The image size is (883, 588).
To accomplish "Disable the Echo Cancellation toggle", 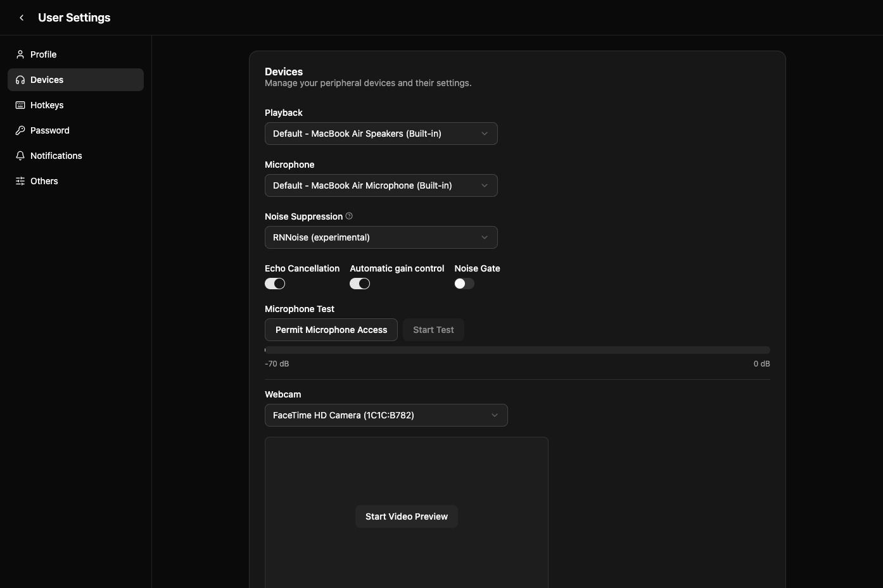I will tap(275, 284).
